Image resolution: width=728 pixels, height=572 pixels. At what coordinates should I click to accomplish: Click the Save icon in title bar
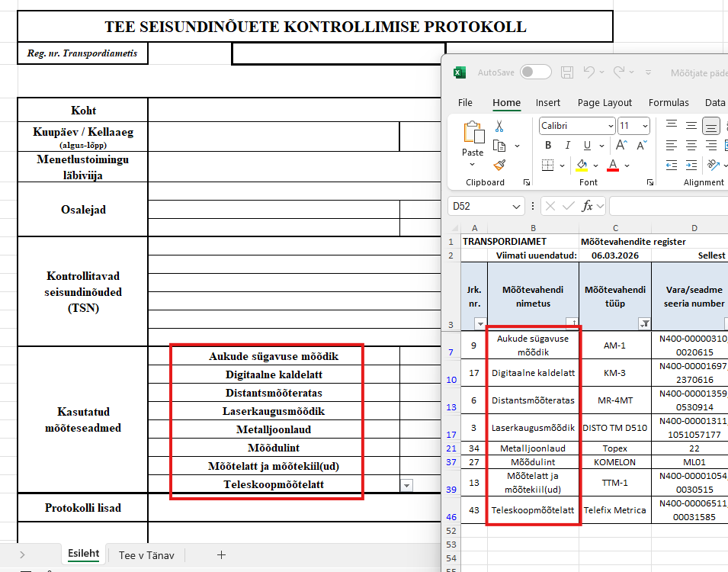(567, 72)
